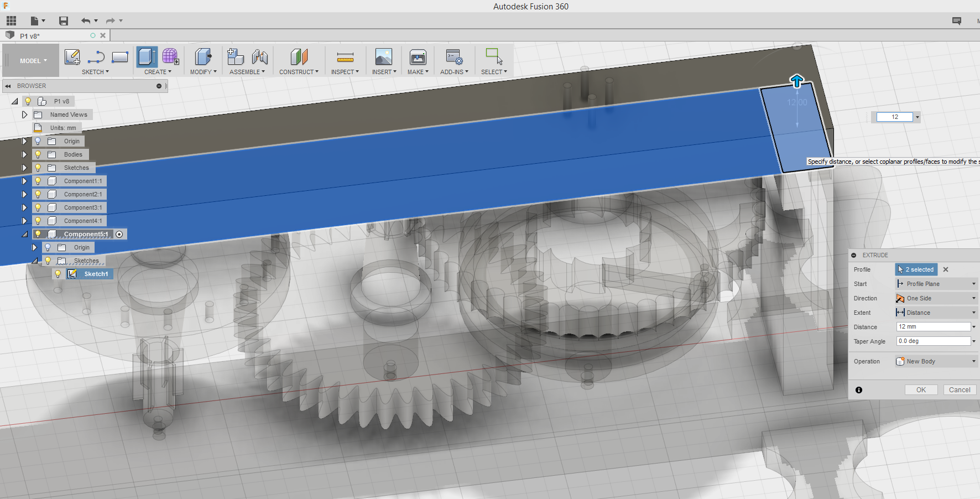Collapse the Component5:1 node
The image size is (980, 499).
point(24,234)
